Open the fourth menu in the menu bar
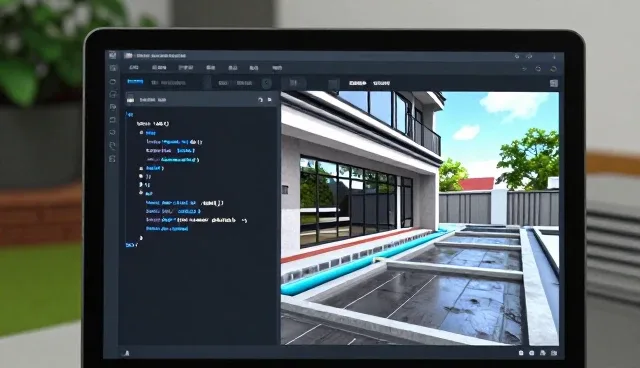Screen dimensions: 640x368 211,68
